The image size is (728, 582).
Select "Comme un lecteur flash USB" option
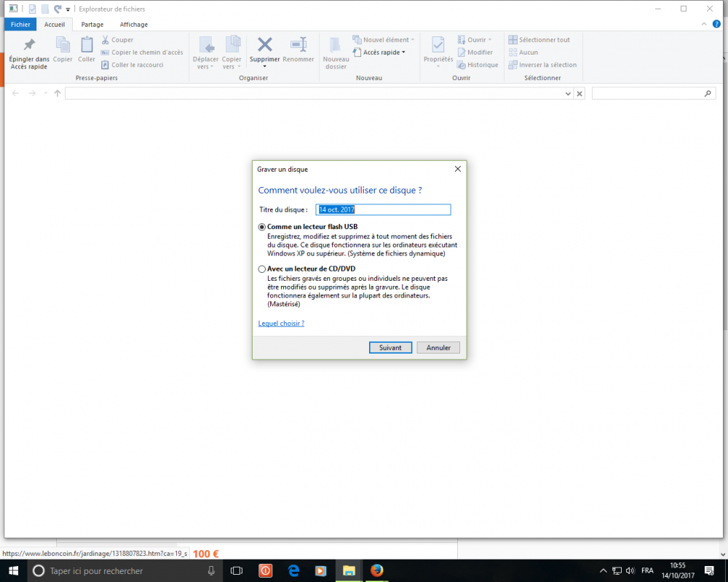click(262, 227)
